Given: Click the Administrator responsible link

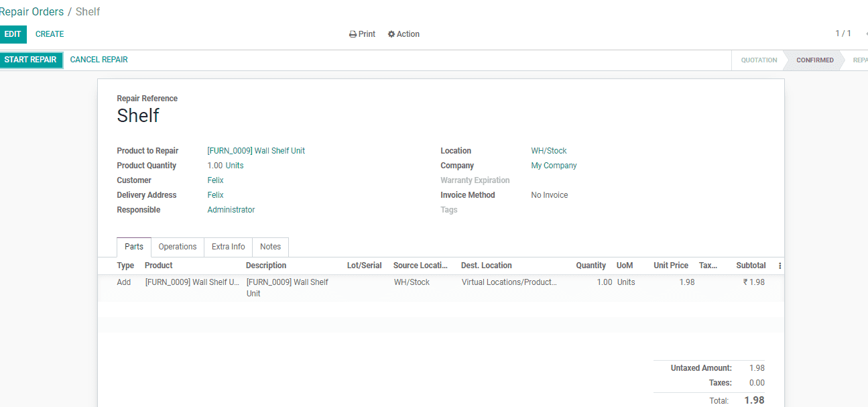Looking at the screenshot, I should [x=231, y=209].
